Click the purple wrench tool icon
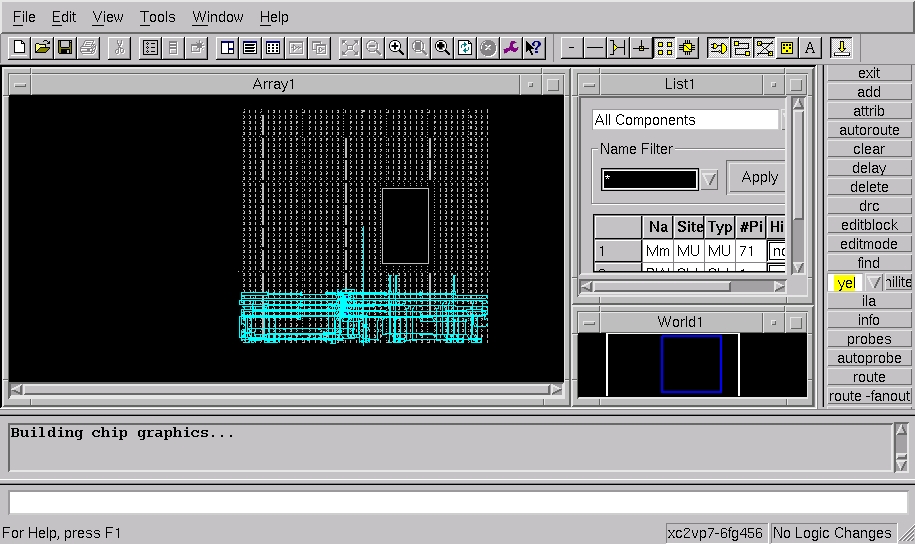Viewport: 915px width, 544px height. coord(511,47)
